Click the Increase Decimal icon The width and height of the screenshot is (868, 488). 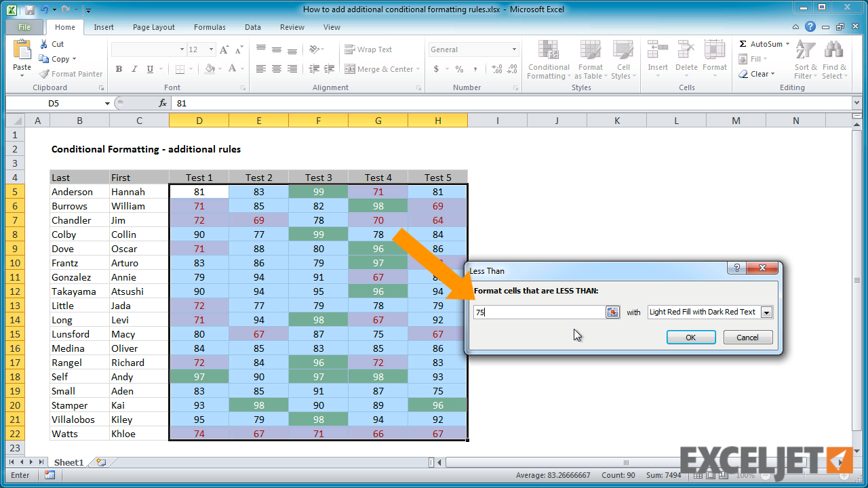(x=496, y=69)
